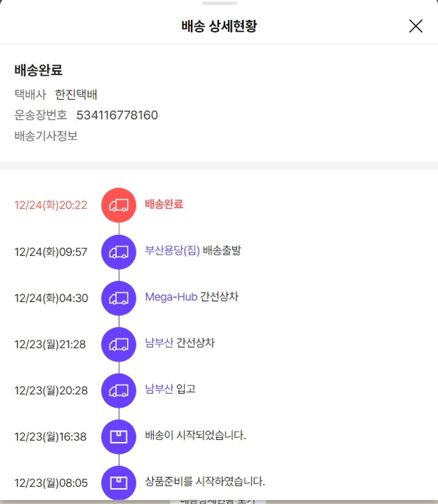Open the 남부산 link in the 간선상차 row
The image size is (438, 504).
(159, 343)
